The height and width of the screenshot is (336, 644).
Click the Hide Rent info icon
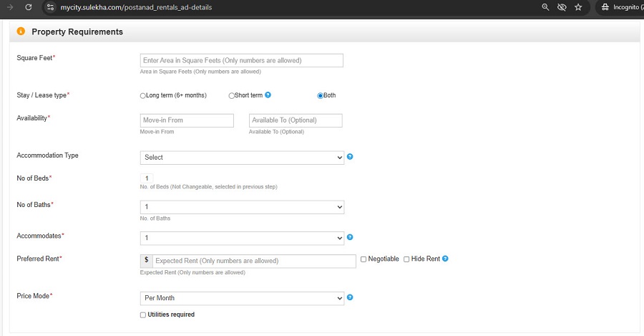click(445, 259)
